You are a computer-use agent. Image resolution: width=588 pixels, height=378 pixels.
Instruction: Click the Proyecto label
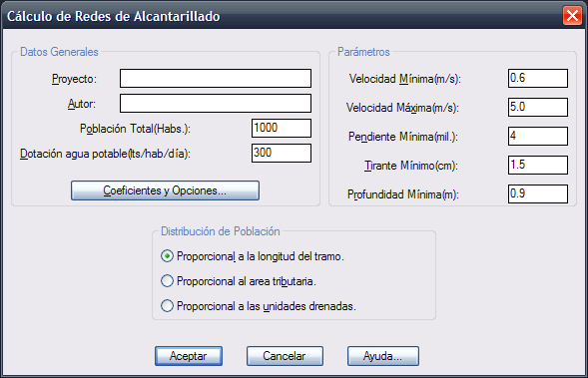[x=74, y=79]
